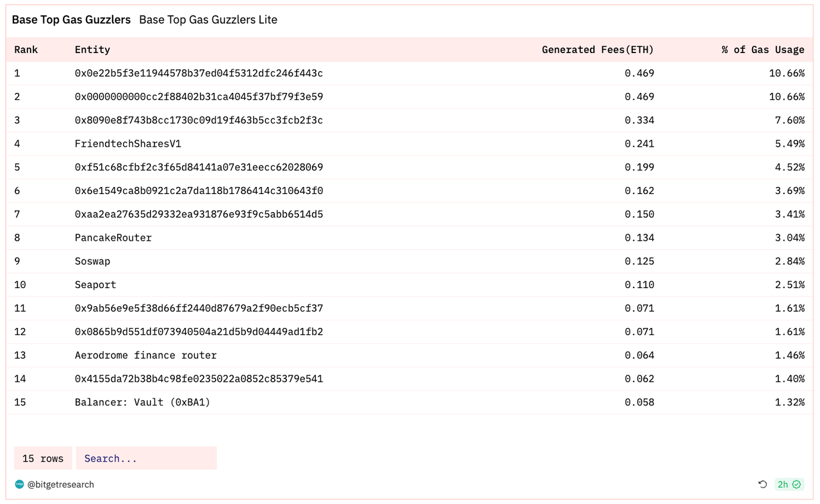
Task: Select address 0x9ab56e9e5f38d66ff2440d87679a2f90ecb5cf37
Action: pyautogui.click(x=199, y=308)
